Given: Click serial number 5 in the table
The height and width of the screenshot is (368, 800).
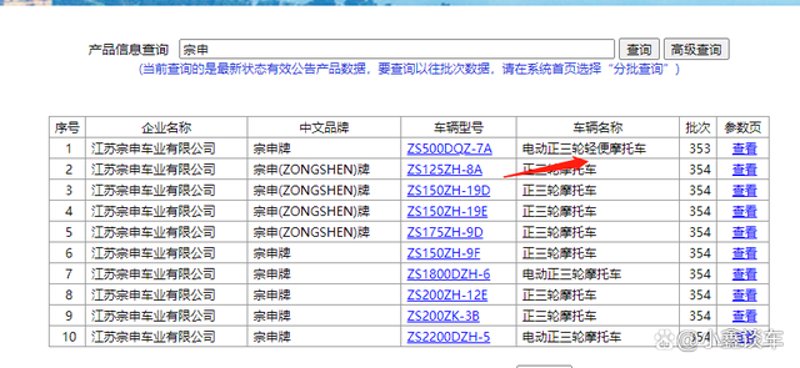Looking at the screenshot, I should (68, 232).
